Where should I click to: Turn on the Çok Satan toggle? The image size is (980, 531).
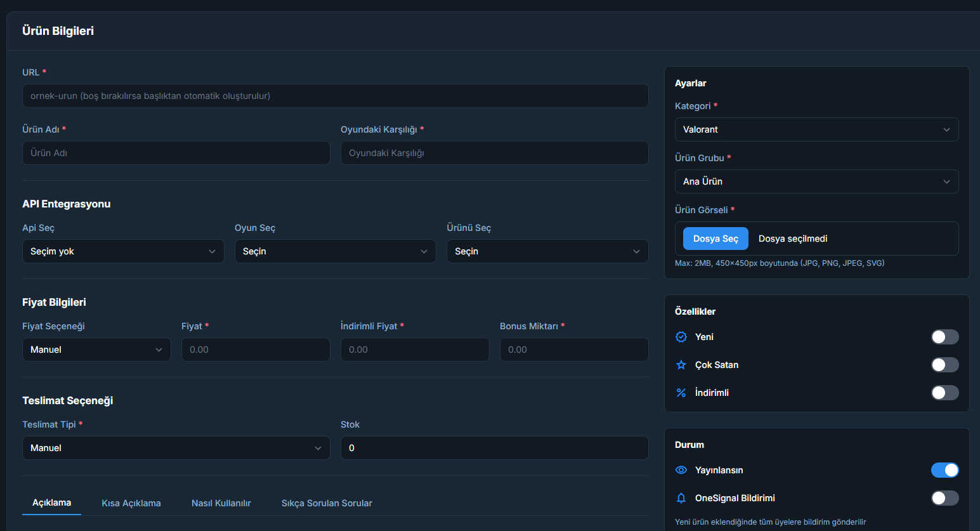point(944,365)
